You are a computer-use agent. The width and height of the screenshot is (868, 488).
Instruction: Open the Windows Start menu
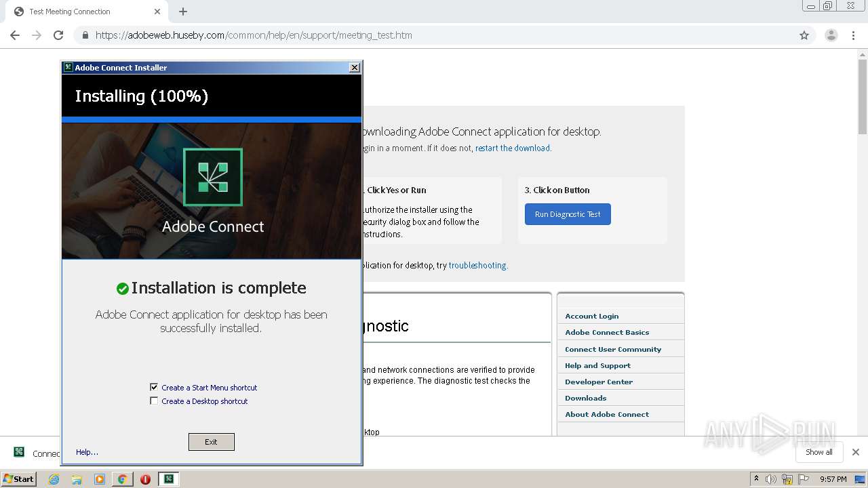[19, 479]
